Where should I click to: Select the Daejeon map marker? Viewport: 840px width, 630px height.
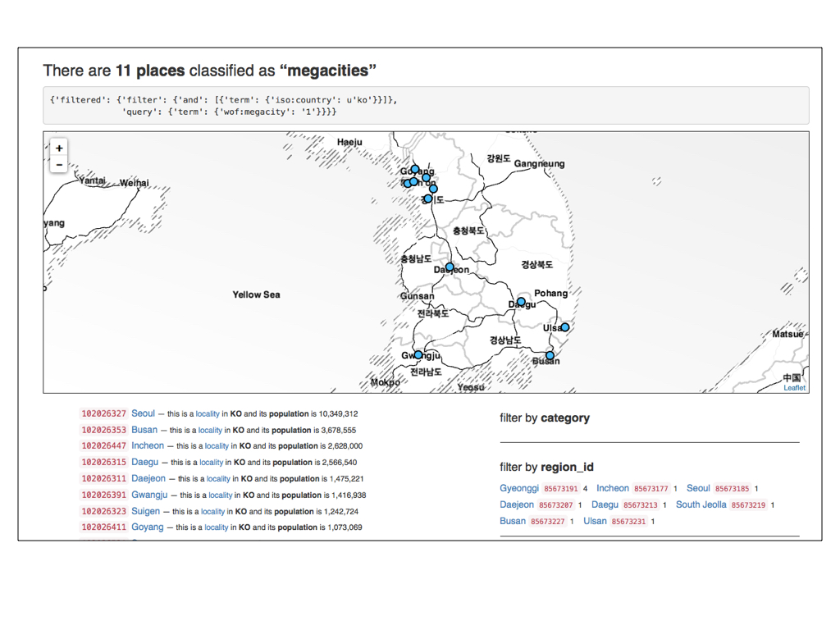450,267
